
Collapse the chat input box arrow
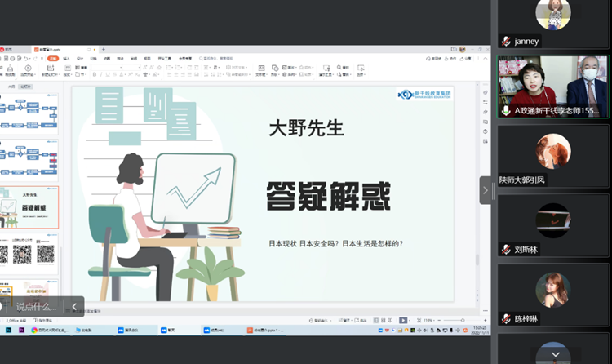(x=73, y=307)
